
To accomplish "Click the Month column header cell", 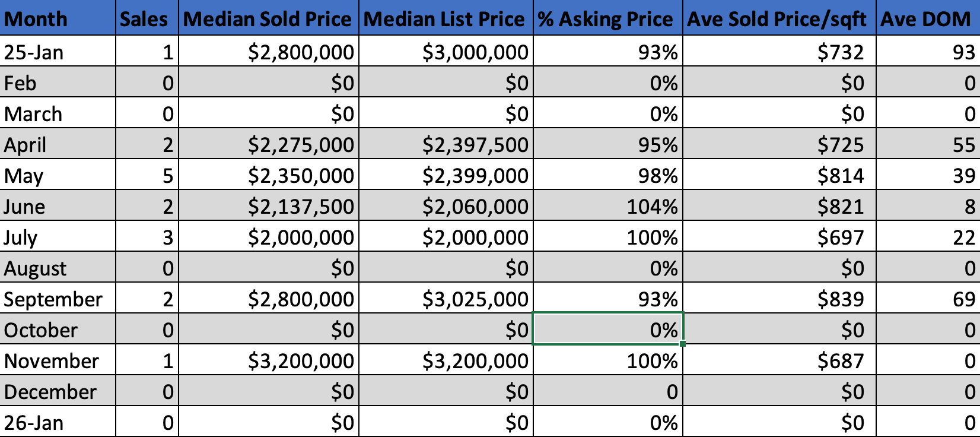I will pos(58,19).
